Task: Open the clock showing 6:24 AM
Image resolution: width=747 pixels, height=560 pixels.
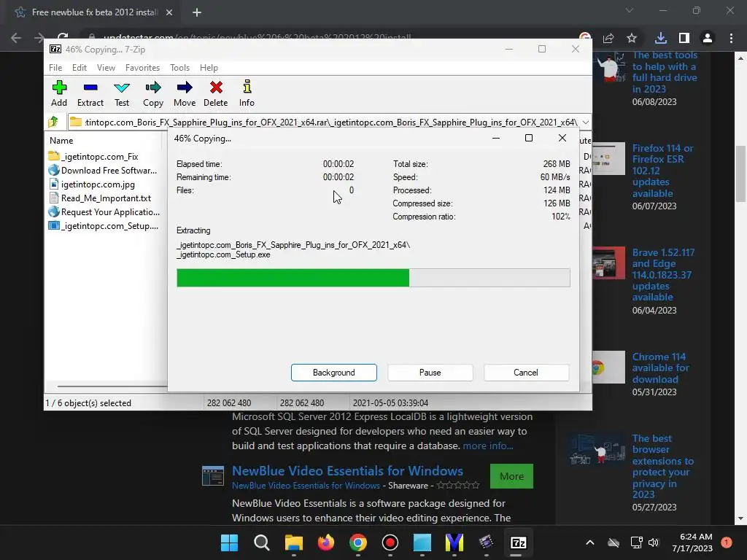Action: [692, 542]
